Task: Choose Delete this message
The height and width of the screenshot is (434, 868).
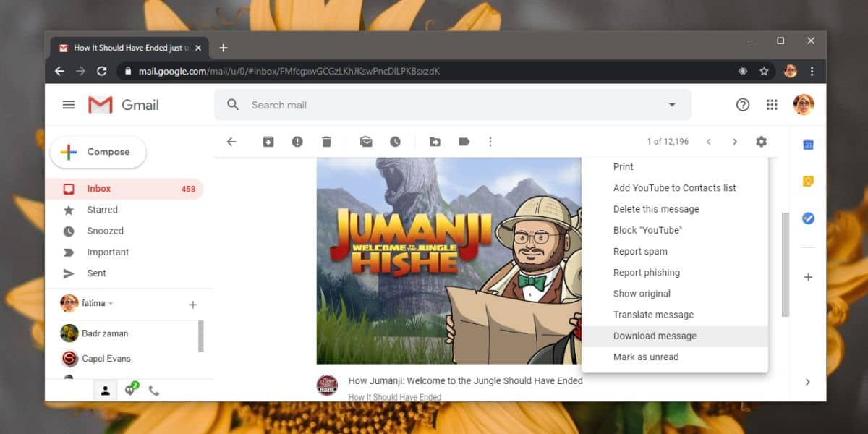Action: (x=675, y=209)
